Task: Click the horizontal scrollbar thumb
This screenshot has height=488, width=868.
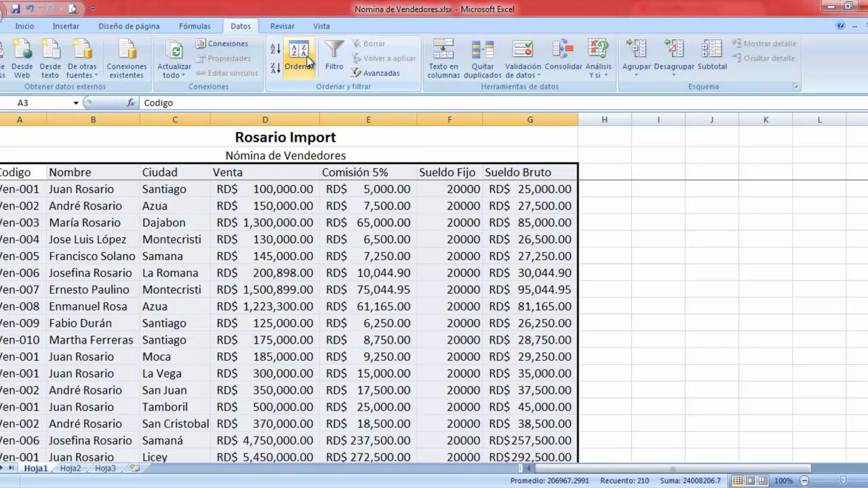Action: pyautogui.click(x=673, y=468)
